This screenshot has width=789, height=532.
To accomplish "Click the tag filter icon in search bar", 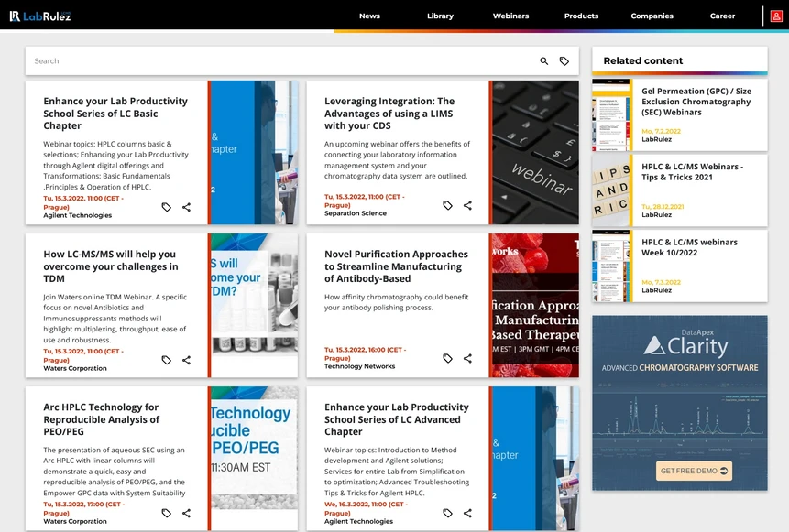I will coord(564,60).
